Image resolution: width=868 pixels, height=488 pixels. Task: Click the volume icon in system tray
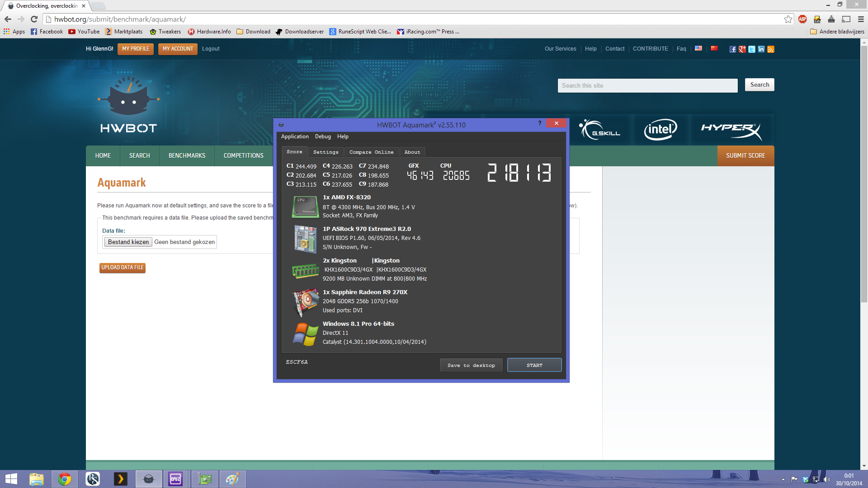coord(827,479)
